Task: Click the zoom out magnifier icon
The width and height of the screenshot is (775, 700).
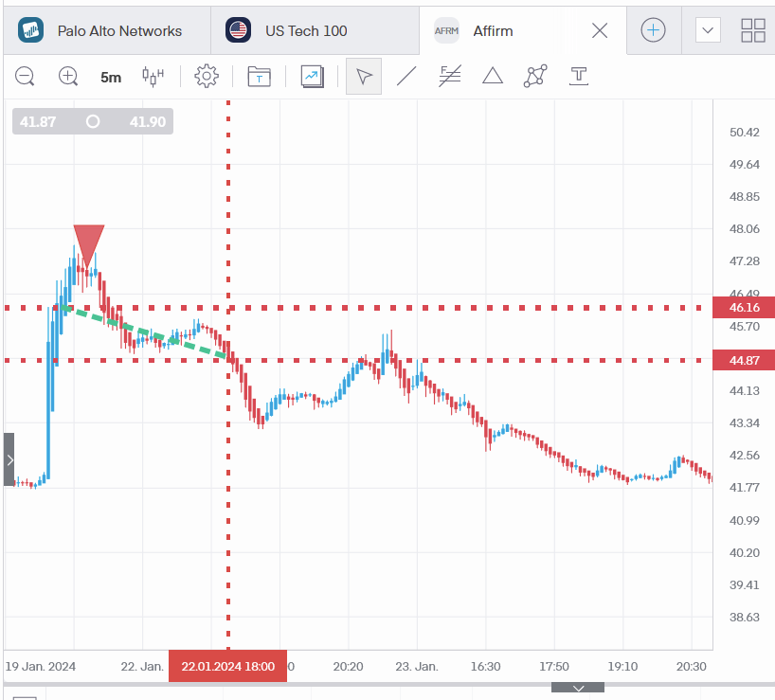Action: (x=26, y=77)
